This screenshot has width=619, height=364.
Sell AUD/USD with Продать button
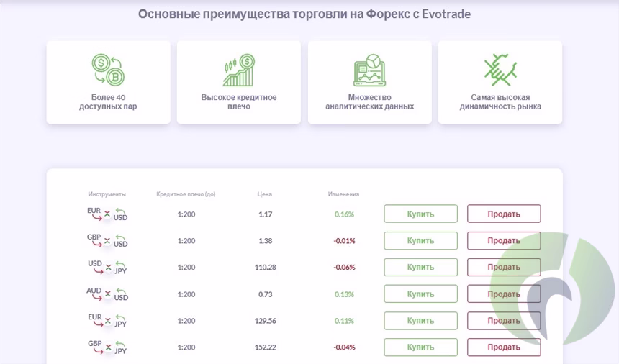(x=504, y=294)
